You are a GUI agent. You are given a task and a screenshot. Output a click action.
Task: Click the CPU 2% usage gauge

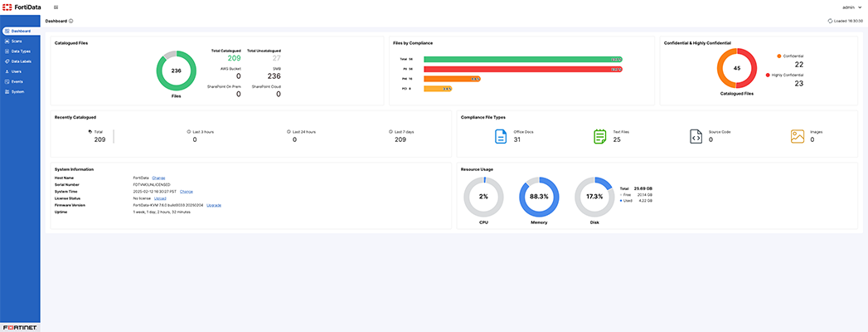(483, 197)
